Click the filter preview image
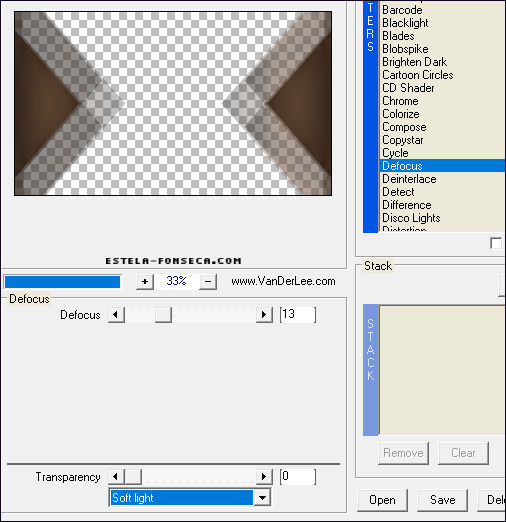Image resolution: width=506 pixels, height=522 pixels. coord(173,103)
